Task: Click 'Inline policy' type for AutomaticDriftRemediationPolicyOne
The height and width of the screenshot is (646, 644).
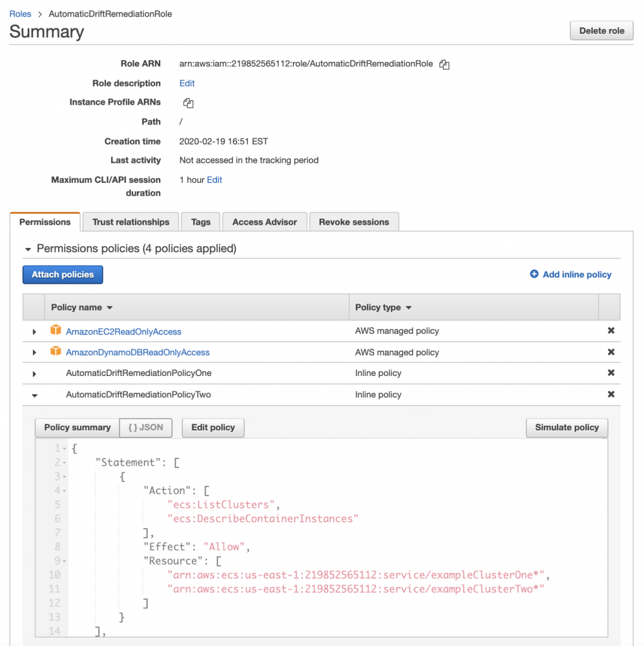Action: pyautogui.click(x=378, y=373)
